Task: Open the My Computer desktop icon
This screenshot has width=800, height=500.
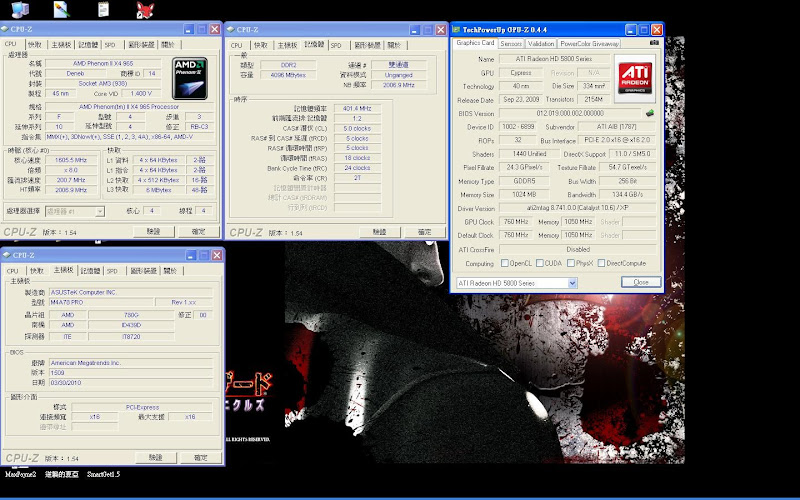Action: (x=20, y=10)
